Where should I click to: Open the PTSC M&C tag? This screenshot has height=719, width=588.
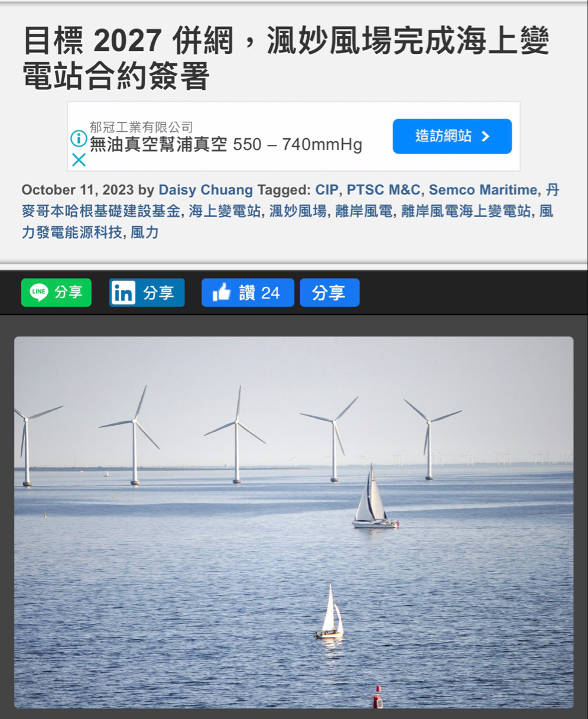(x=384, y=190)
